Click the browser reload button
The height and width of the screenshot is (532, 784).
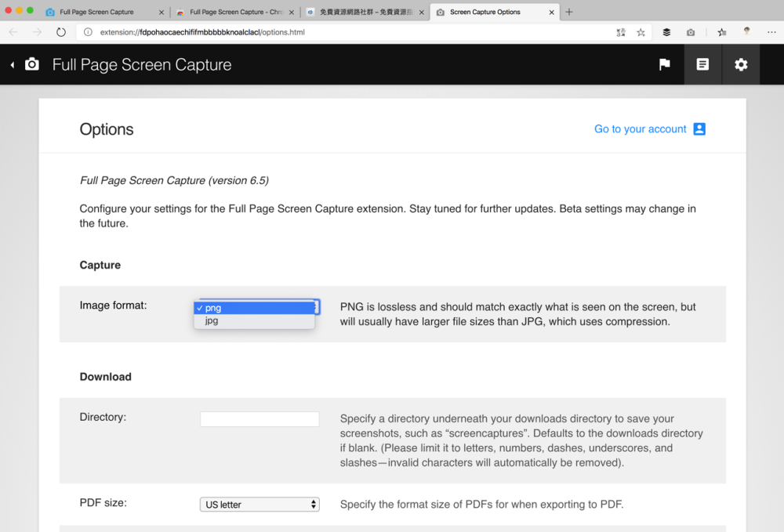pos(61,32)
